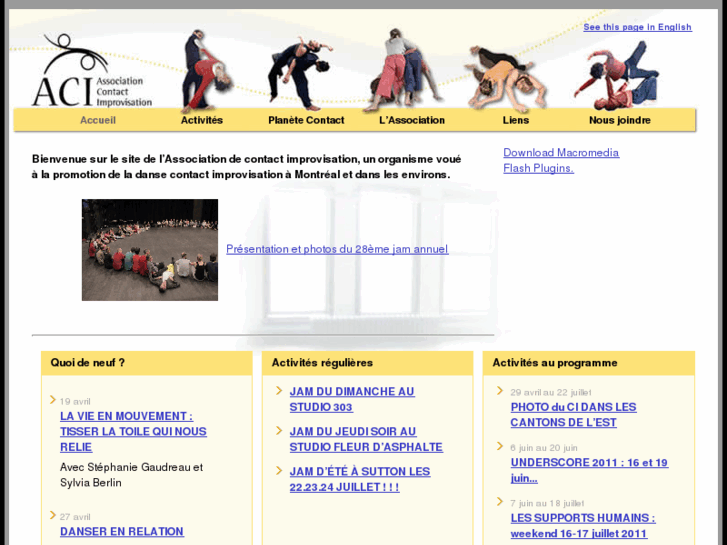
Task: Open LES SUPPORTS HUMAINS weekend link
Action: click(x=583, y=526)
